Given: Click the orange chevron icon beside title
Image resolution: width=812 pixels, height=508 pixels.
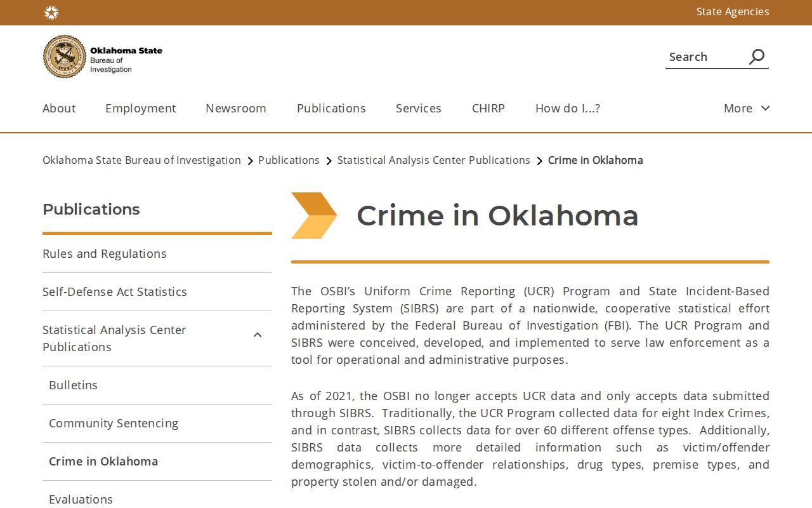Looking at the screenshot, I should 314,215.
